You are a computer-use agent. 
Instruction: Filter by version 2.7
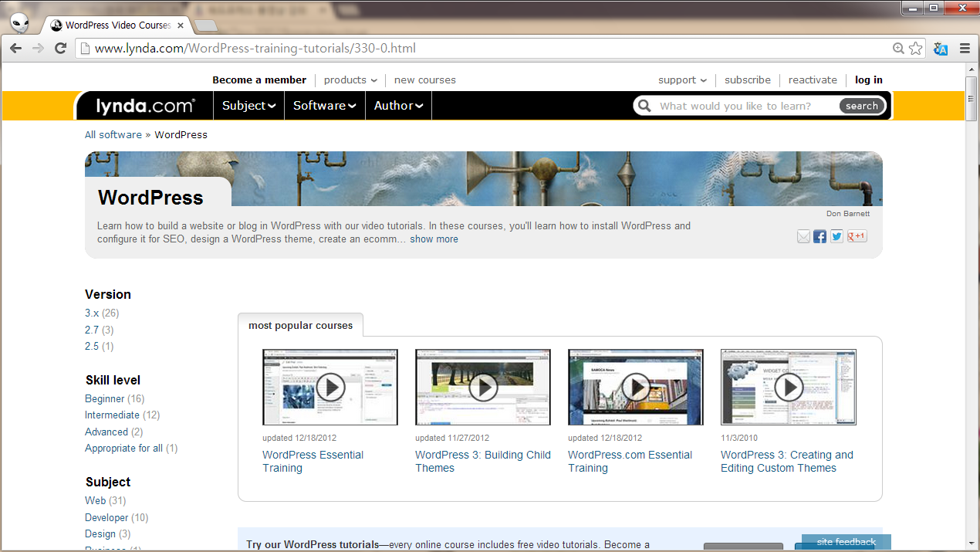coord(92,330)
